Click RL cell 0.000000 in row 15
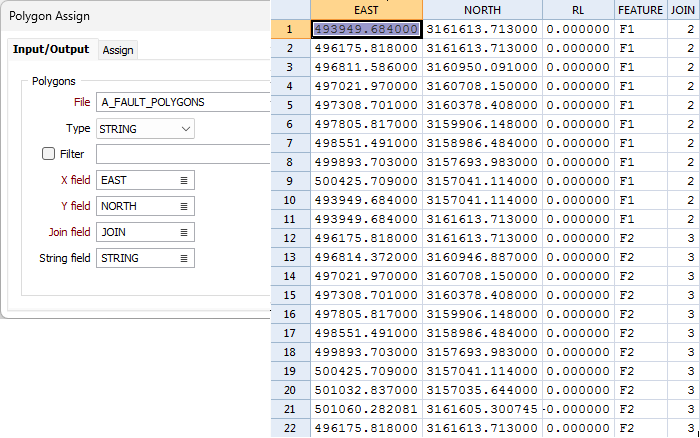 [x=578, y=295]
